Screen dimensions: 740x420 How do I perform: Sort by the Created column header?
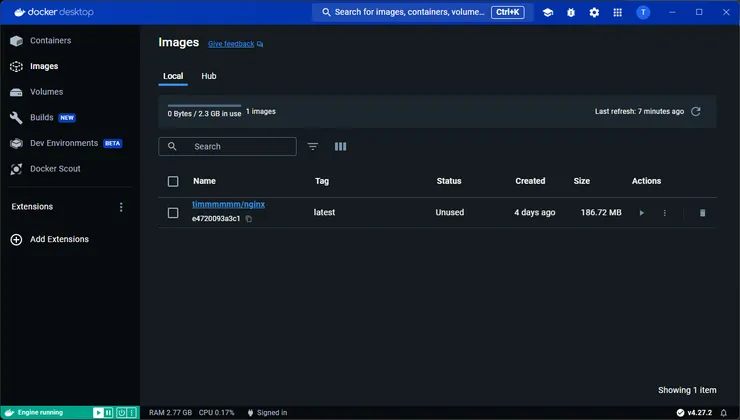pyautogui.click(x=530, y=181)
